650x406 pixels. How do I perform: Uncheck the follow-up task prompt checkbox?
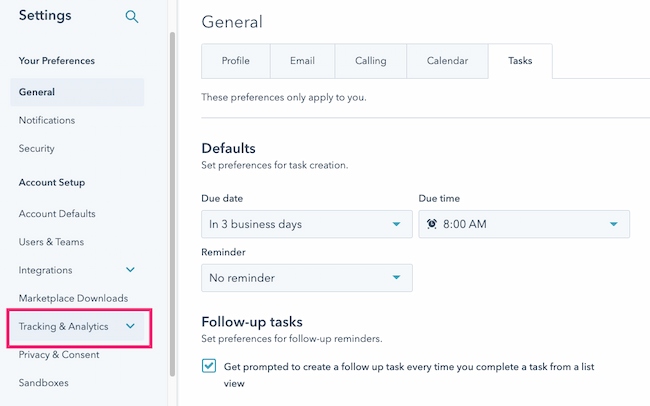coord(209,366)
